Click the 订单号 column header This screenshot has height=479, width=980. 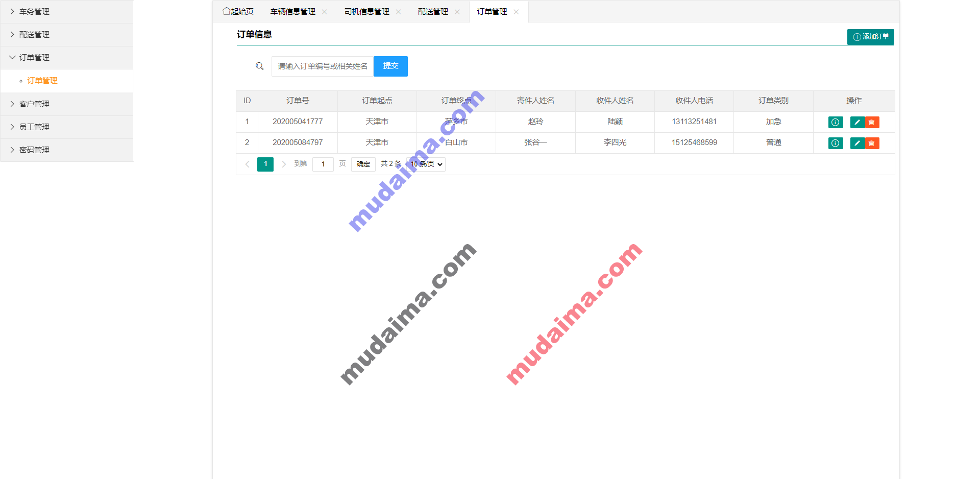(x=298, y=101)
